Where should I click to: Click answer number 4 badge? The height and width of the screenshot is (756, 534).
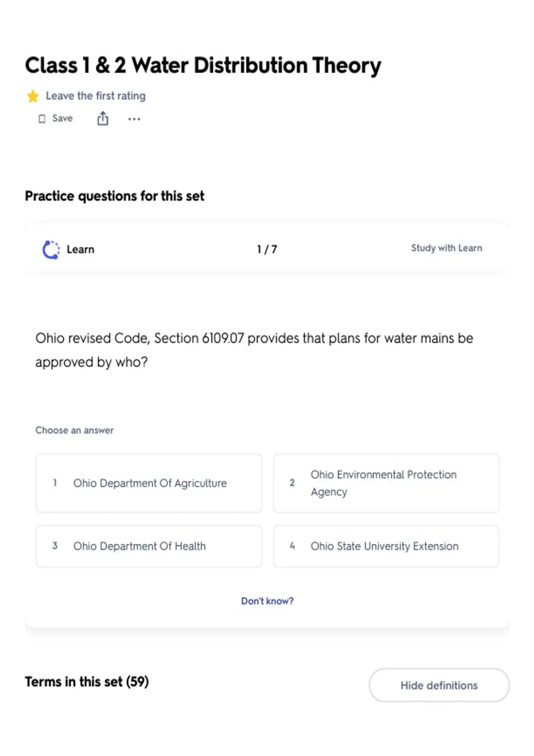pos(292,546)
